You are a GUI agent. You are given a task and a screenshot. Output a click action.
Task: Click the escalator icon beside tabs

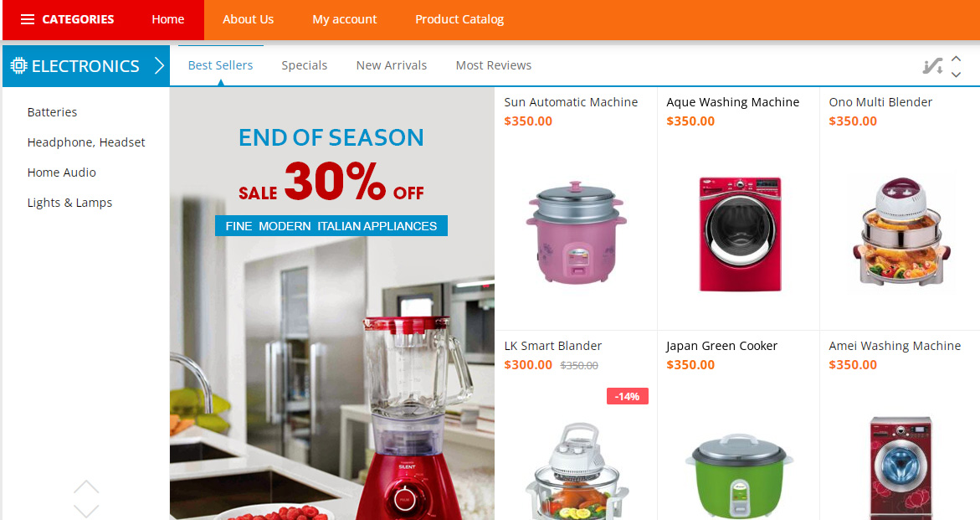click(932, 65)
